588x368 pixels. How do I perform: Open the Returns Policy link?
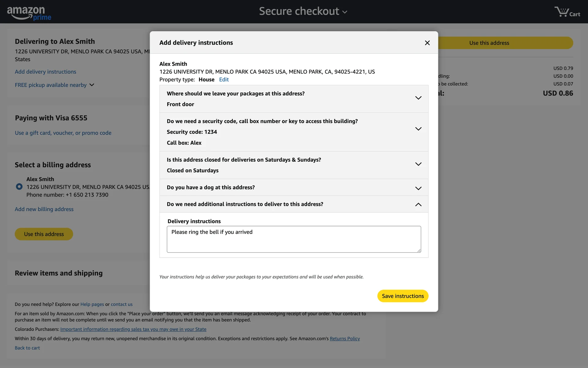345,339
